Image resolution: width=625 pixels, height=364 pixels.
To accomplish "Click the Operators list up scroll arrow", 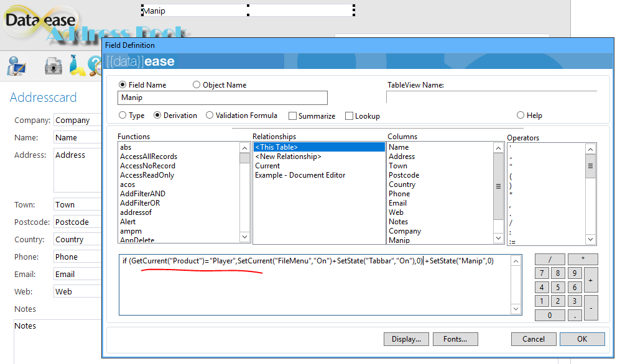I will (x=590, y=149).
